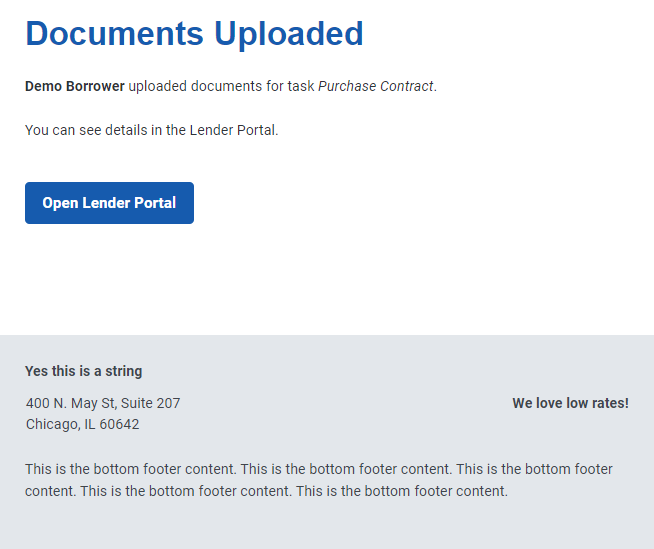Click the phrase 'uploaded documents for task'
Screen dimensions: 654x549
coord(221,86)
